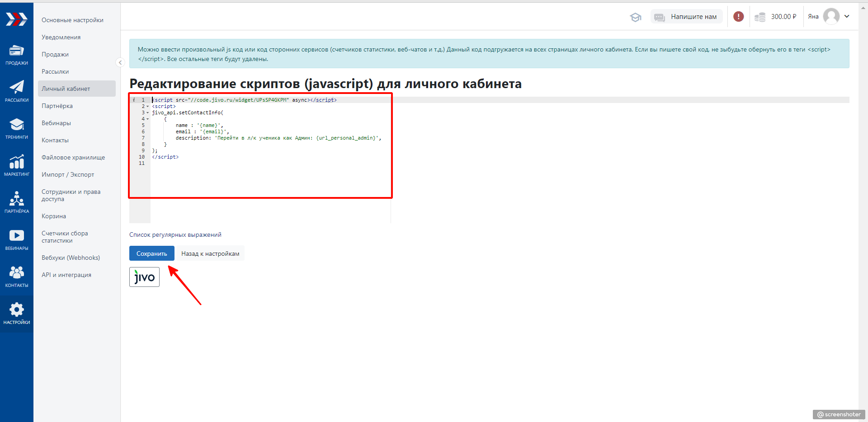The height and width of the screenshot is (422, 868).
Task: Expand the user profile dropdown arrow
Action: [847, 17]
